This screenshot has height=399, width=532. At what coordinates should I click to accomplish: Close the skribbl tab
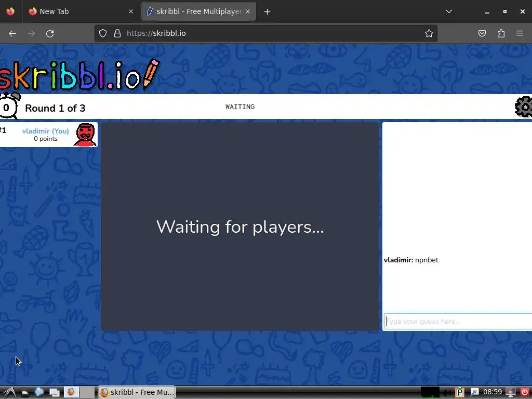248,11
